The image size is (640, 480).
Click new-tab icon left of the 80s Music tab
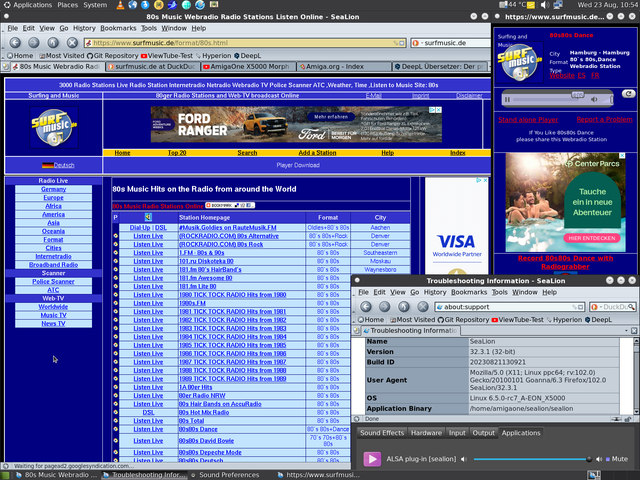coord(5,67)
